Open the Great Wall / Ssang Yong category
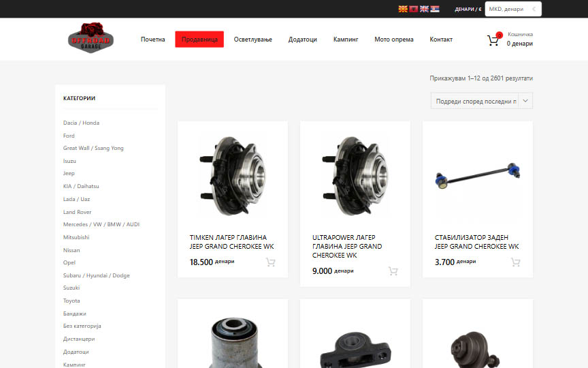The height and width of the screenshot is (368, 588). (93, 148)
